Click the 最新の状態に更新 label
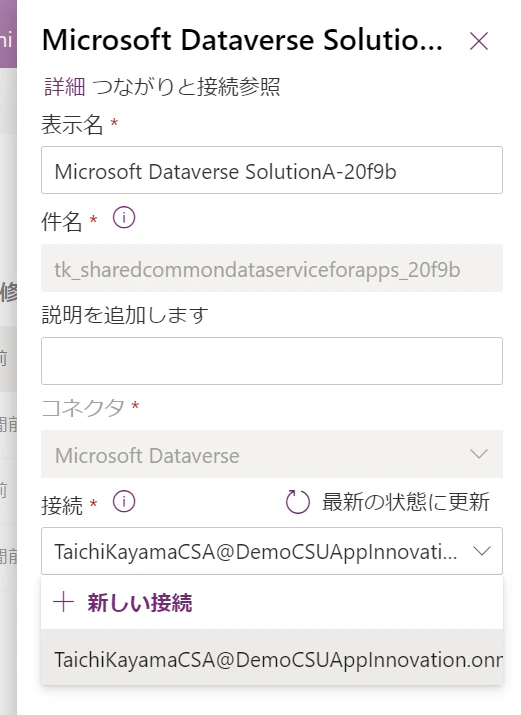The width and height of the screenshot is (521, 715). (406, 502)
